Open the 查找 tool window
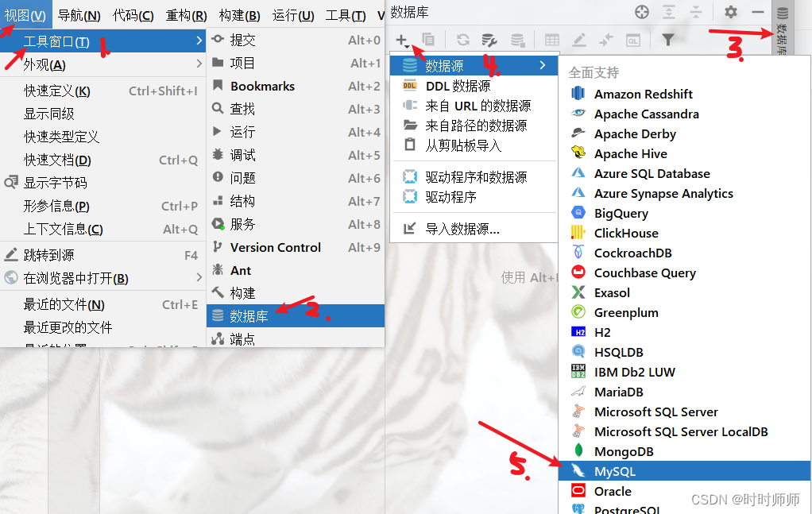The width and height of the screenshot is (812, 514). click(x=296, y=109)
